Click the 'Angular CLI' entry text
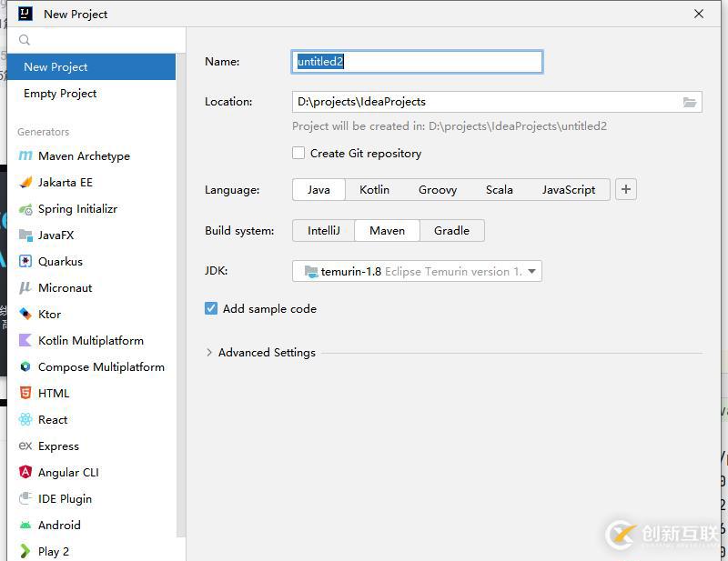728x561 pixels. (68, 473)
